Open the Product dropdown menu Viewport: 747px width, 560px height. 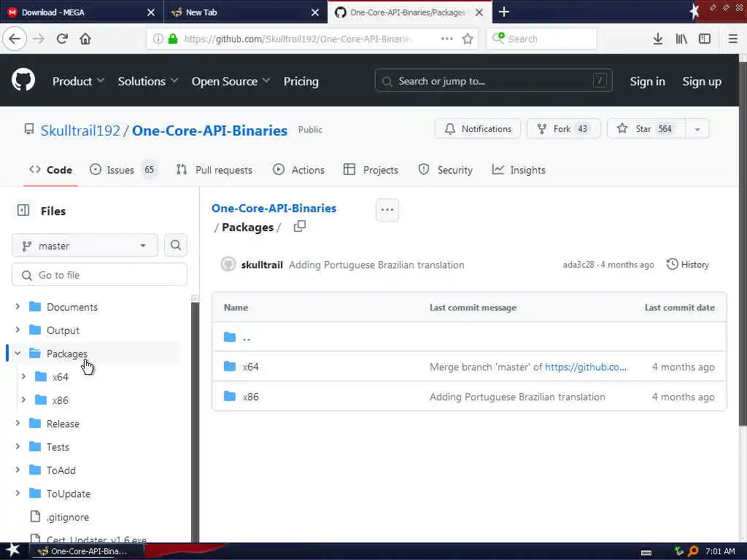pos(78,82)
